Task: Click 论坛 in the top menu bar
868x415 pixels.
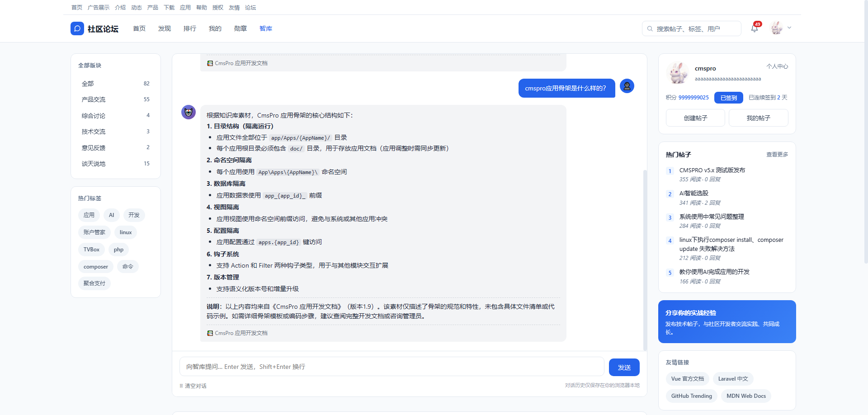Action: (x=250, y=7)
